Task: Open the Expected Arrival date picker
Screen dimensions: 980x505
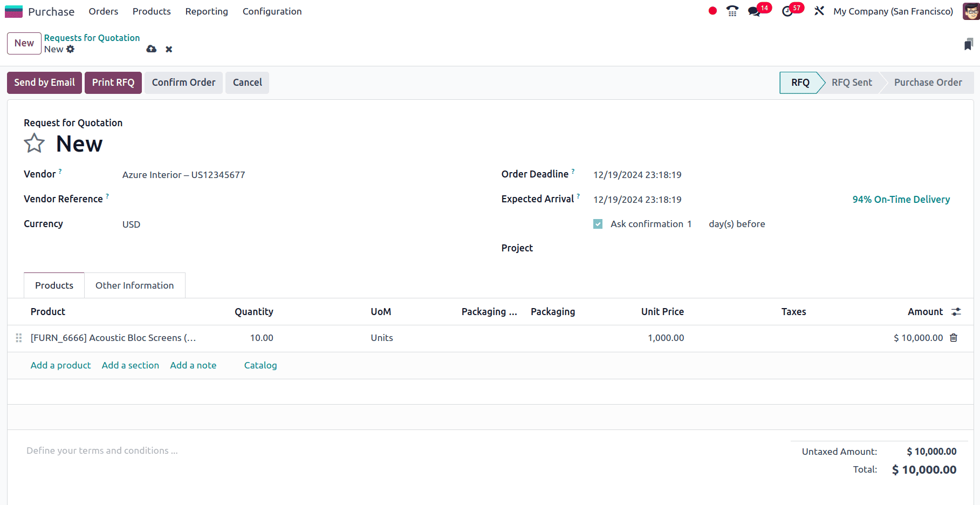Action: tap(638, 200)
